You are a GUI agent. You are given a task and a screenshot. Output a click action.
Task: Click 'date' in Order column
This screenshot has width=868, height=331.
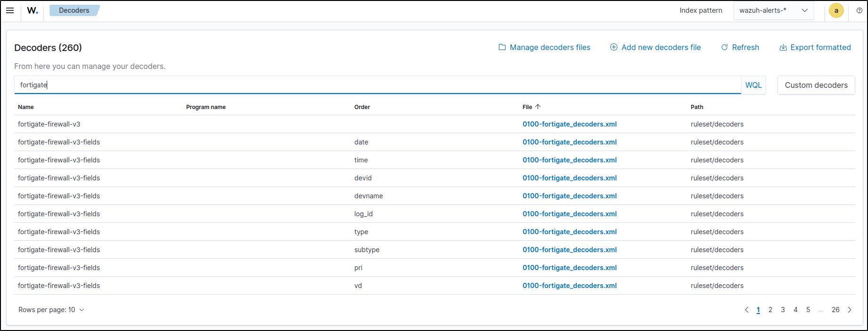(x=361, y=142)
